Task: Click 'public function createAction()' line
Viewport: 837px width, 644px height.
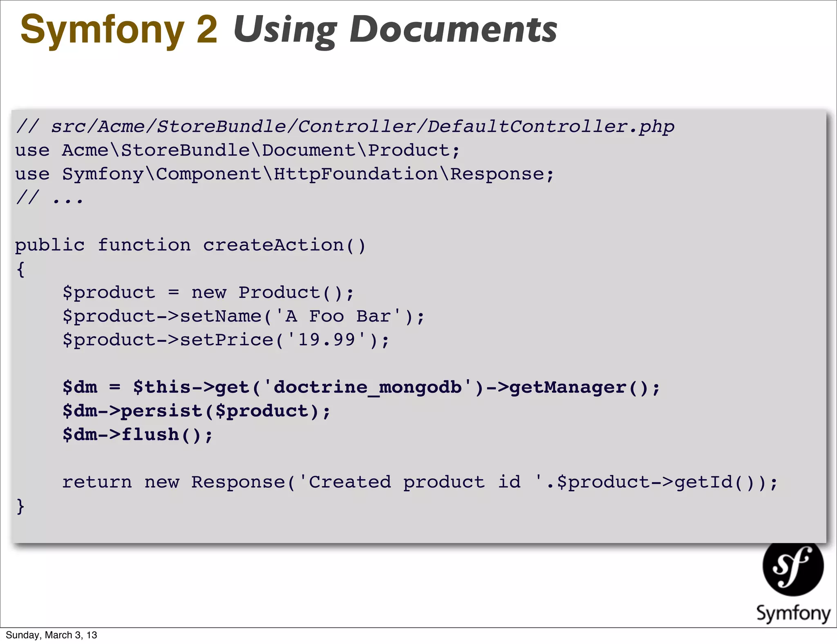Action: pos(190,245)
